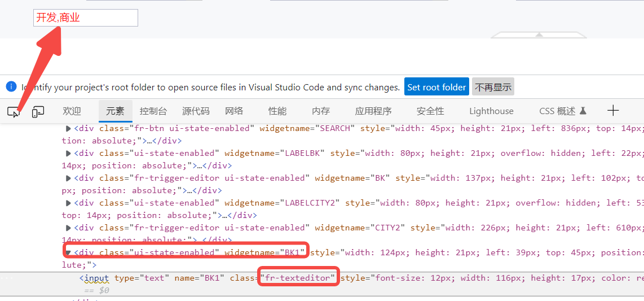Screen dimensions: 644x301
Task: Select the 性能 tab
Action: (x=277, y=111)
